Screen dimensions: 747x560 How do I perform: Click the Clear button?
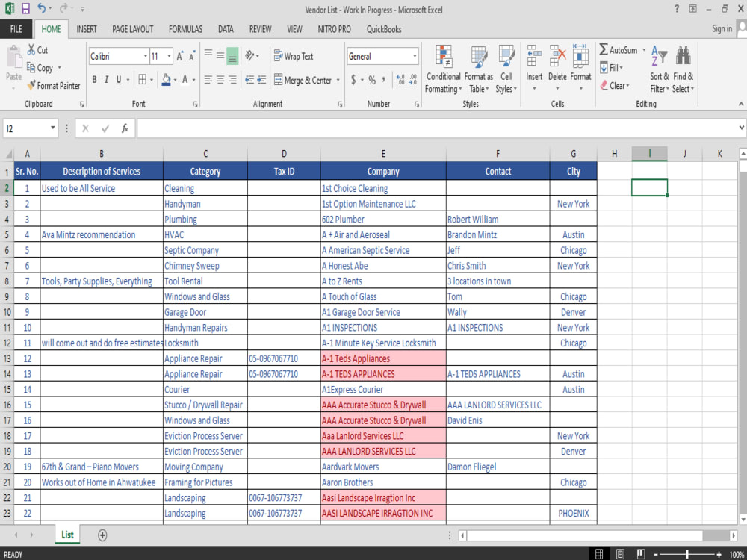615,86
